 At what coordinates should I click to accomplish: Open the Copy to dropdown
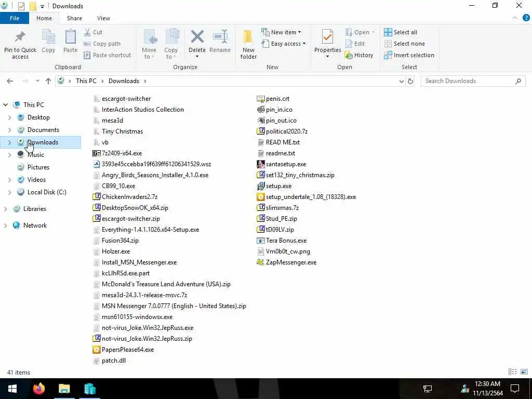(170, 44)
